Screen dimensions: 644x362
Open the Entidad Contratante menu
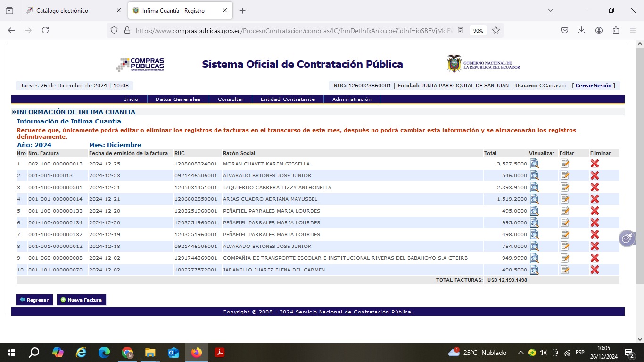[288, 99]
